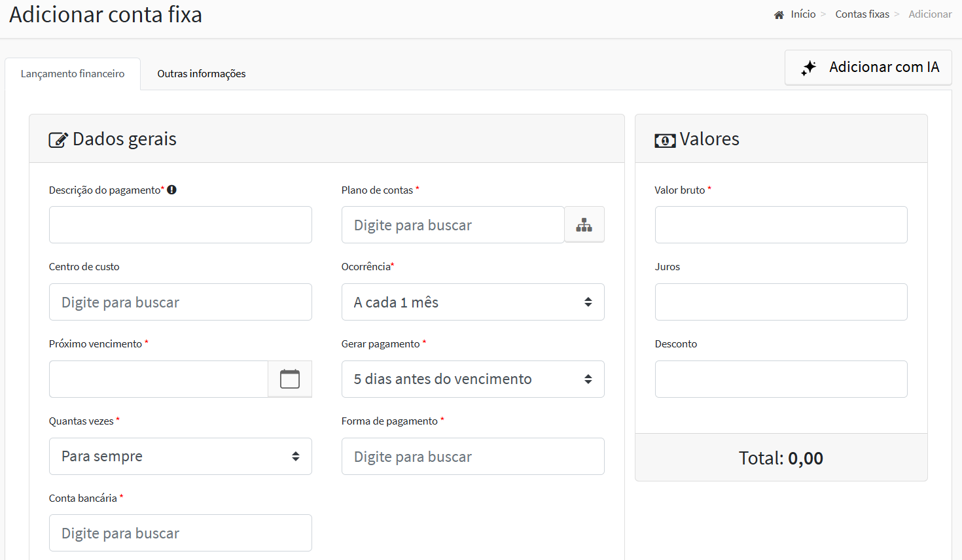The height and width of the screenshot is (560, 962).
Task: Click the money icon next to Valores
Action: click(665, 140)
